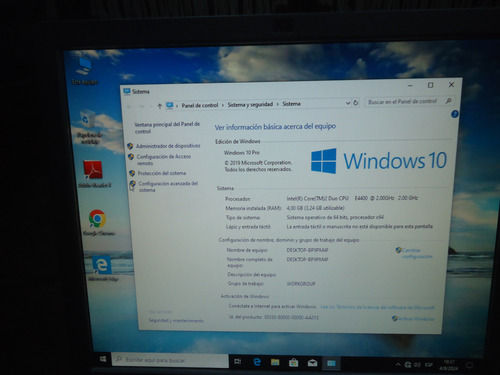
Task: Open Task View on the taskbar
Action: [x=238, y=361]
